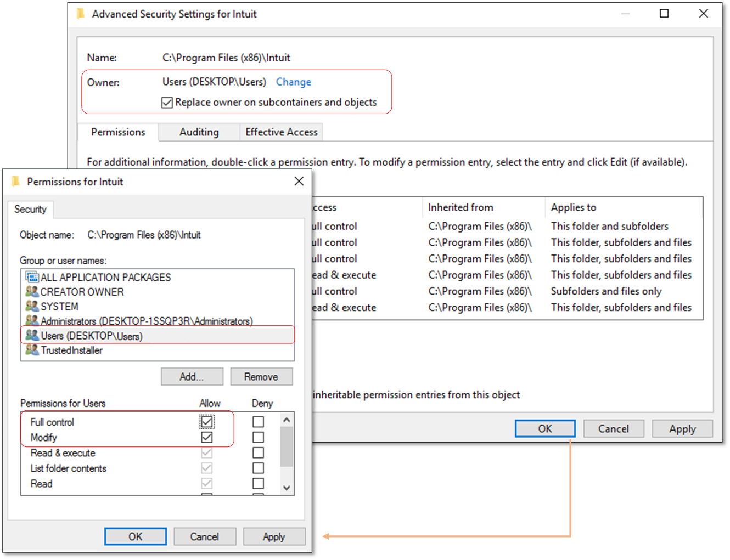Screen dimensions: 730x560
Task: Click Allow checkbox for List folder contents
Action: (x=207, y=468)
